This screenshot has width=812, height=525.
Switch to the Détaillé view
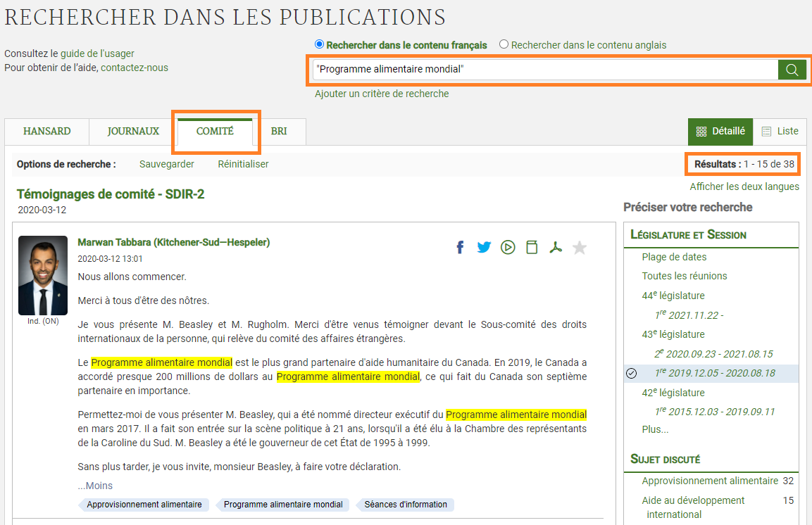(720, 132)
